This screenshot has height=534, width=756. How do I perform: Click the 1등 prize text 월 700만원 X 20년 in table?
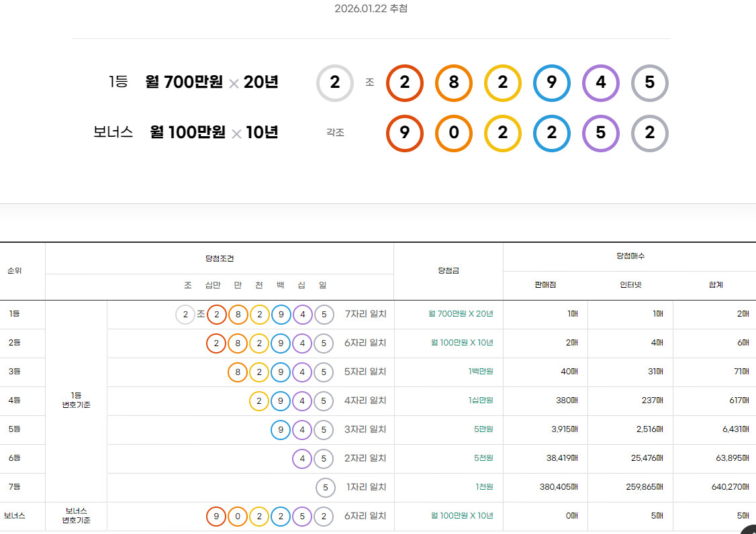click(461, 314)
